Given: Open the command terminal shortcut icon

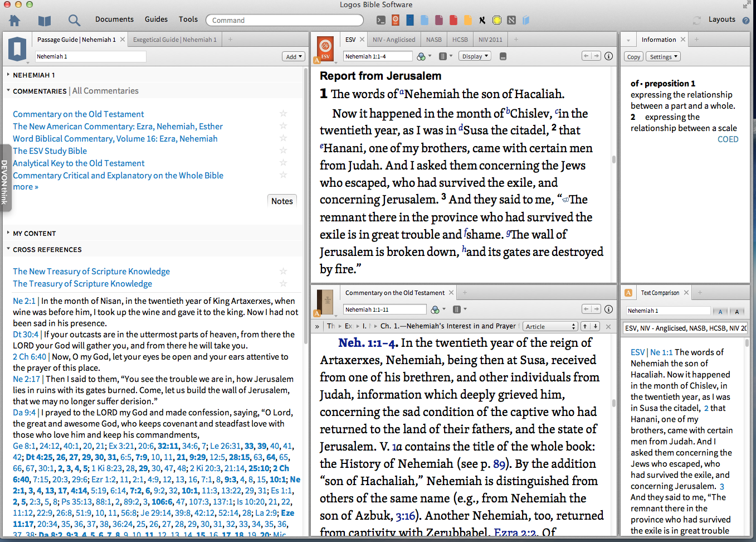Looking at the screenshot, I should click(x=381, y=20).
